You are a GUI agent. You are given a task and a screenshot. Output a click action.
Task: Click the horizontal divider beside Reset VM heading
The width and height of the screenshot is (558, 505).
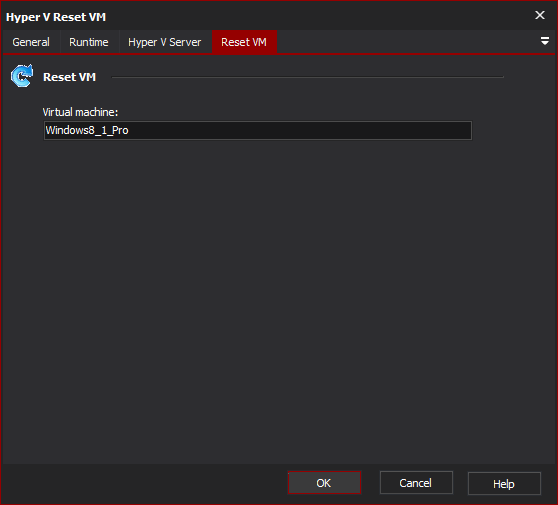click(x=307, y=77)
